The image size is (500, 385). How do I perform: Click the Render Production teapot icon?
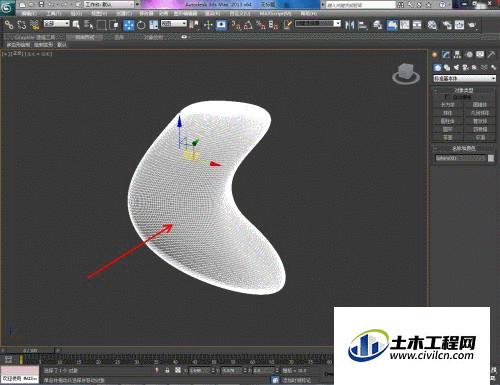click(x=472, y=25)
